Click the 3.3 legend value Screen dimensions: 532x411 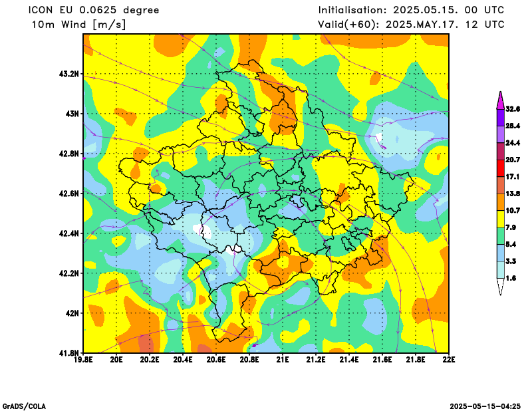point(511,261)
